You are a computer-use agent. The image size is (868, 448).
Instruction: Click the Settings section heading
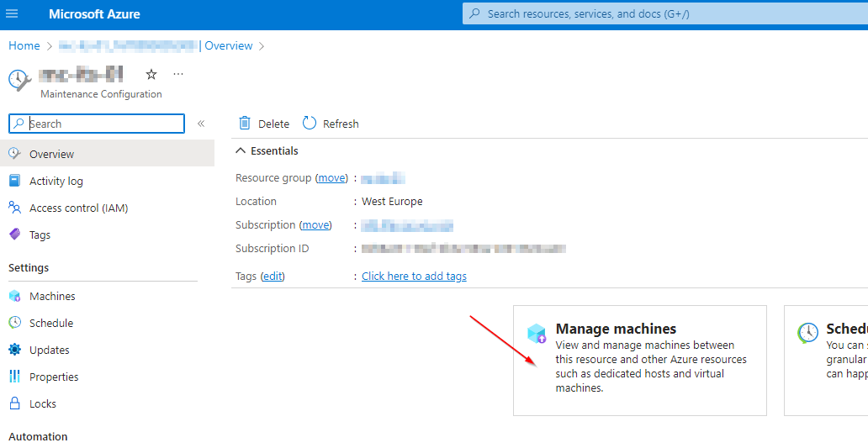pos(29,267)
